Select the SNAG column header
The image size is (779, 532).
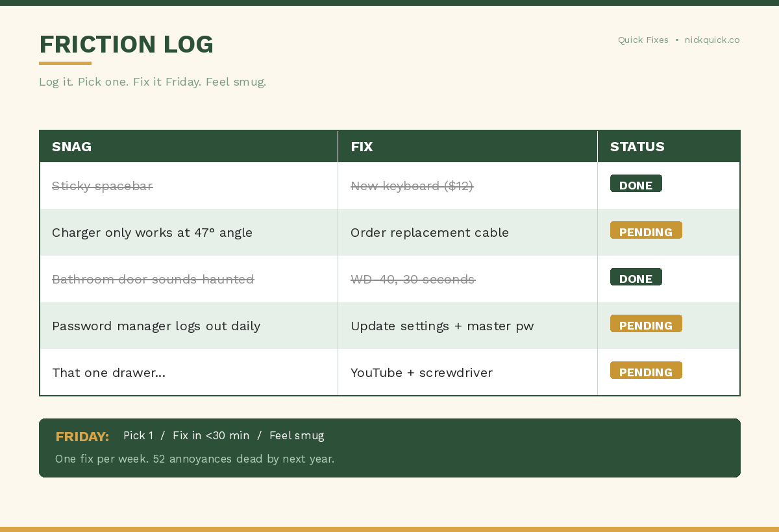point(71,147)
